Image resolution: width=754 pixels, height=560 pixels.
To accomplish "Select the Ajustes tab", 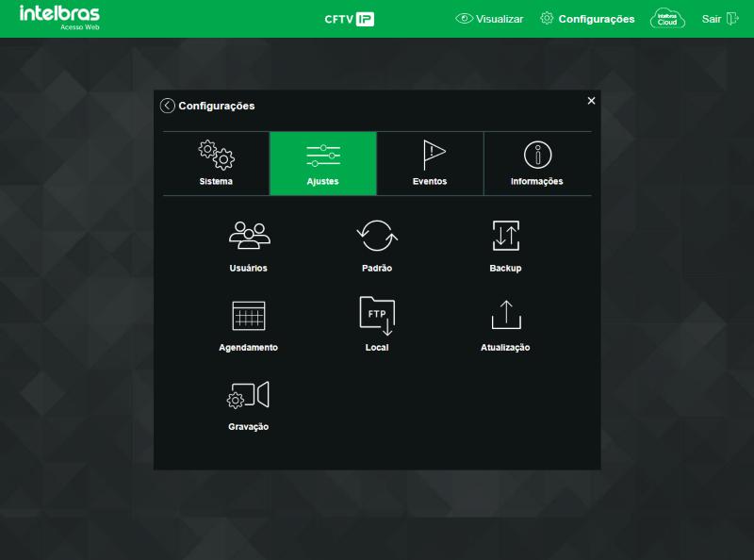I will point(323,163).
